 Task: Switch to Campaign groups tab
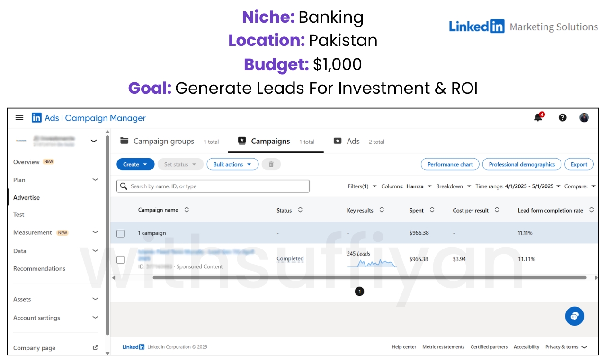[169, 141]
